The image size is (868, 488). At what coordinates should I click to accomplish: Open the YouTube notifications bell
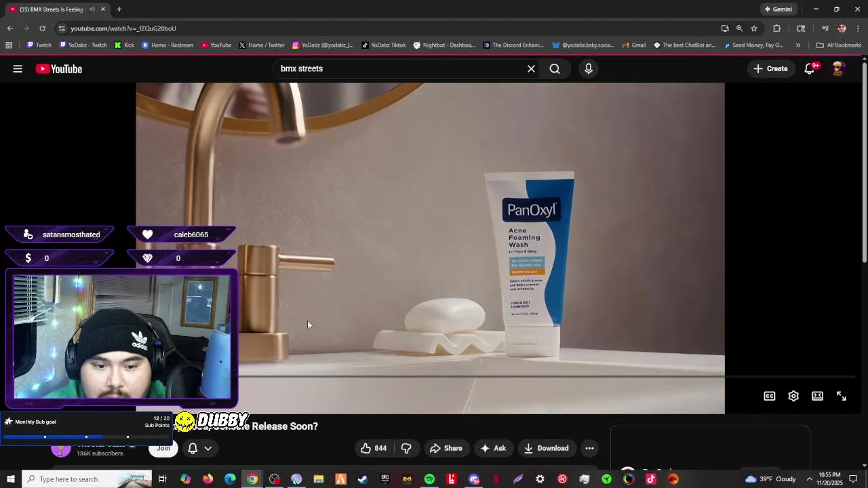[810, 68]
